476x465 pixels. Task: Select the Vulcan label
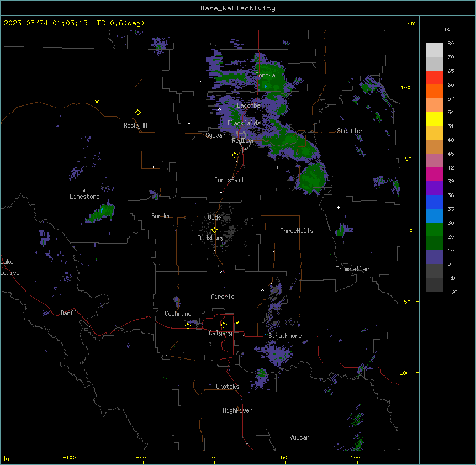[x=299, y=437]
